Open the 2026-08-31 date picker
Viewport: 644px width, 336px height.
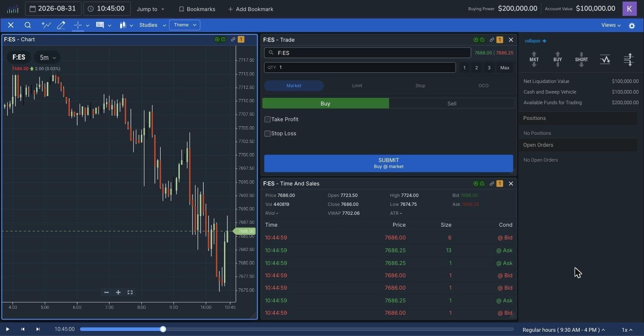coord(53,9)
